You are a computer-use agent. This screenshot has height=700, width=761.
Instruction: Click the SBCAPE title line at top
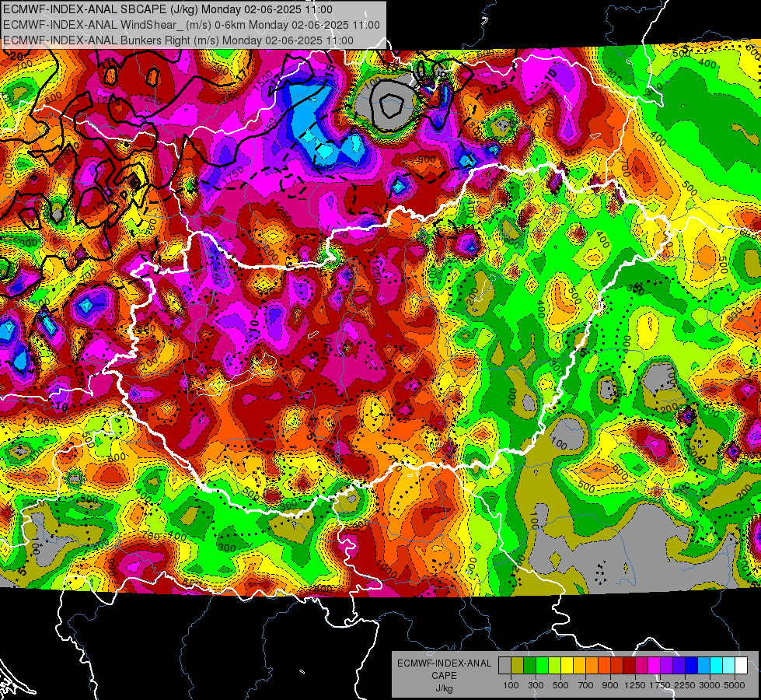[x=167, y=9]
